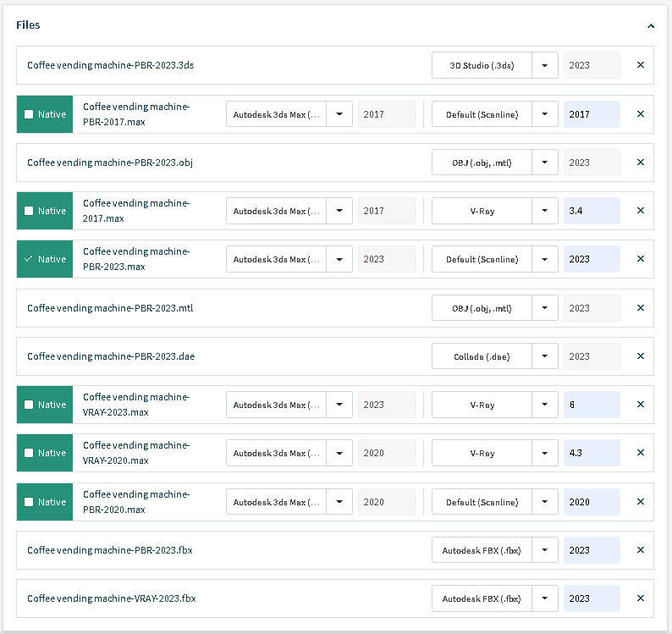Remove the PBR-2023.mtl file entry
Viewport: 672px width, 634px height.
coord(640,308)
